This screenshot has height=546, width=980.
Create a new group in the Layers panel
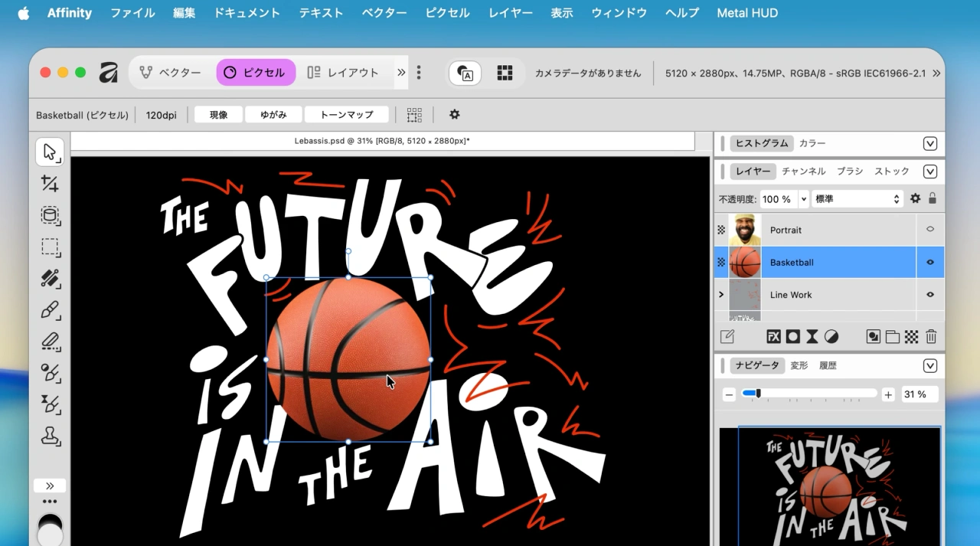tap(893, 336)
